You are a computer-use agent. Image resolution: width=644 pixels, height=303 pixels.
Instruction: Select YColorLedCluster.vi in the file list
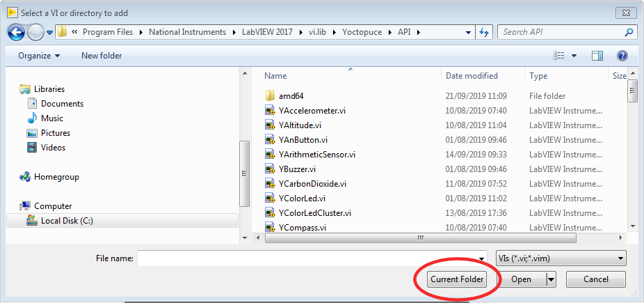point(314,213)
